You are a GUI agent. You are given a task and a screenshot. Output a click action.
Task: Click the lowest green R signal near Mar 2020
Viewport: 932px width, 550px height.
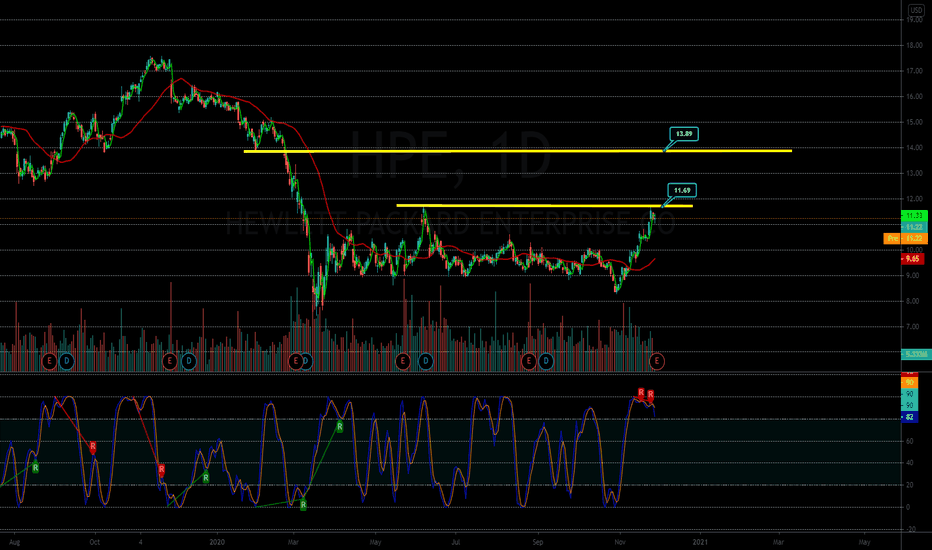303,505
